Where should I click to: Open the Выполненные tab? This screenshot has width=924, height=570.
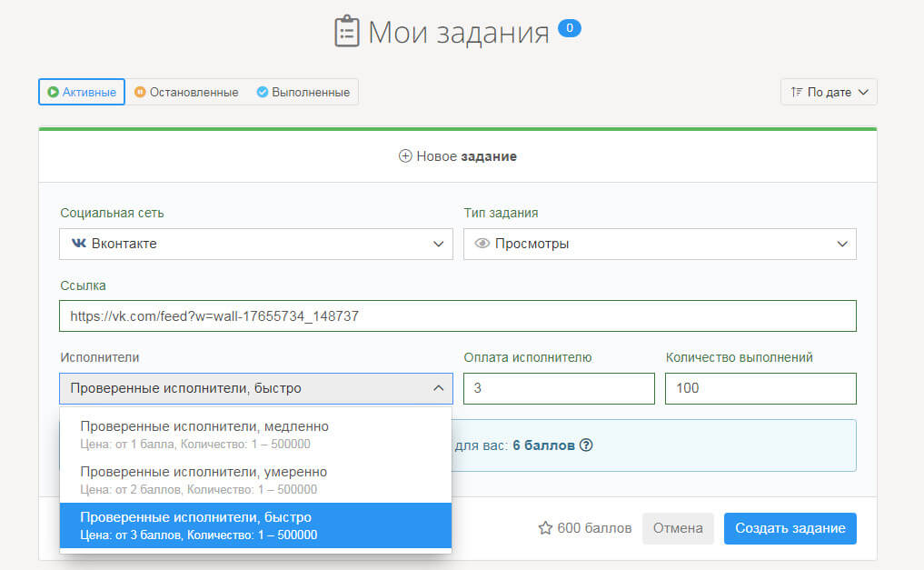pyautogui.click(x=303, y=92)
